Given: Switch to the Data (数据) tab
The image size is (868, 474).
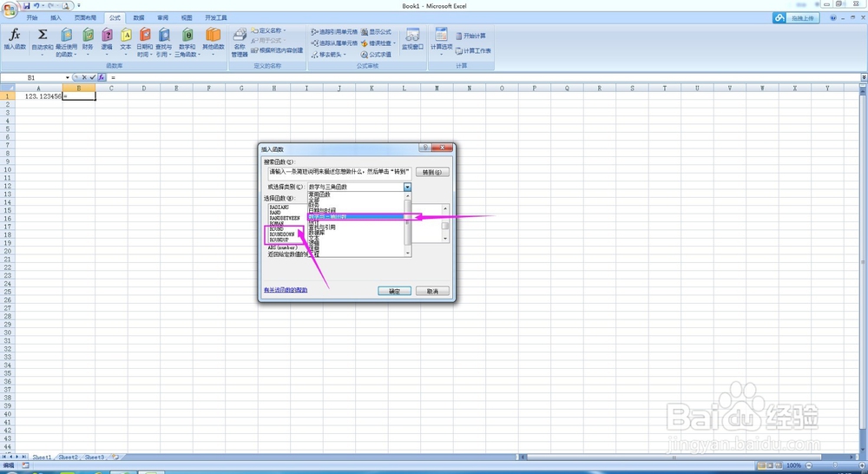Looking at the screenshot, I should [138, 17].
